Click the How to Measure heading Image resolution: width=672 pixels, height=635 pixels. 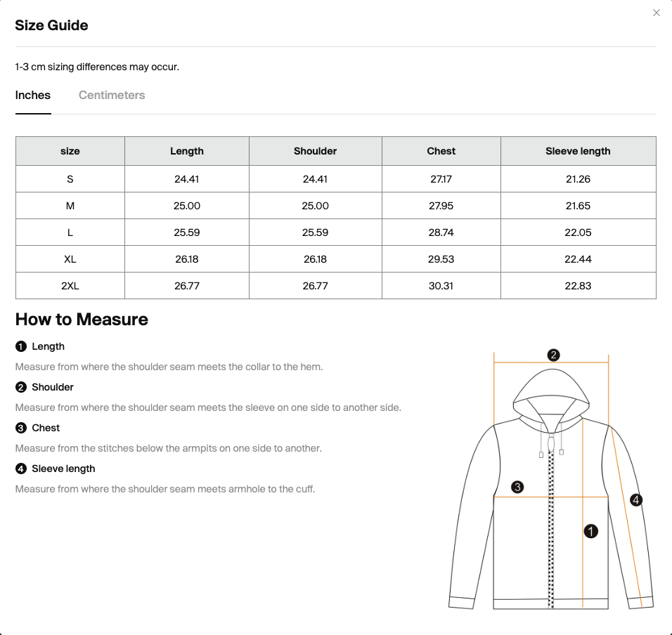tap(82, 320)
